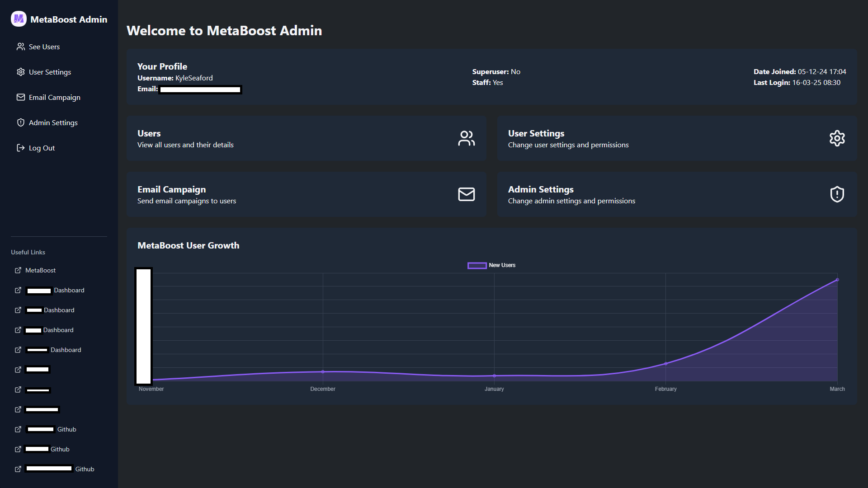
Task: Open the Email Campaign sidebar item
Action: [x=54, y=97]
